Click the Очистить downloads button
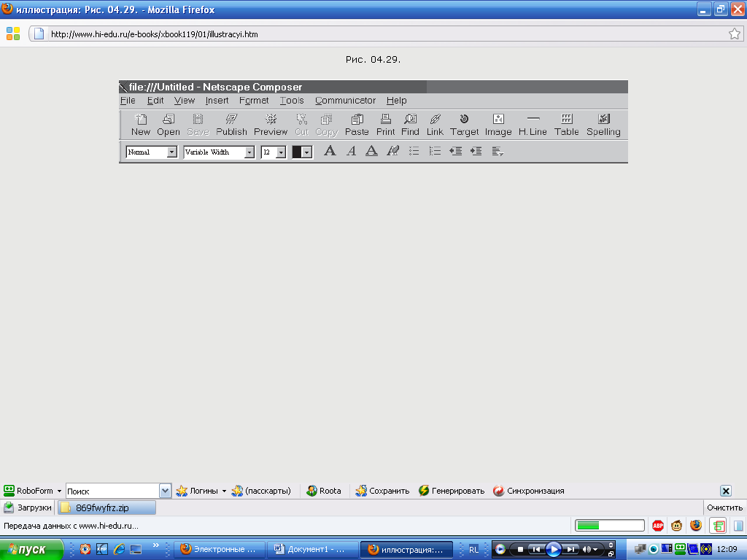The width and height of the screenshot is (747, 560). tap(724, 507)
